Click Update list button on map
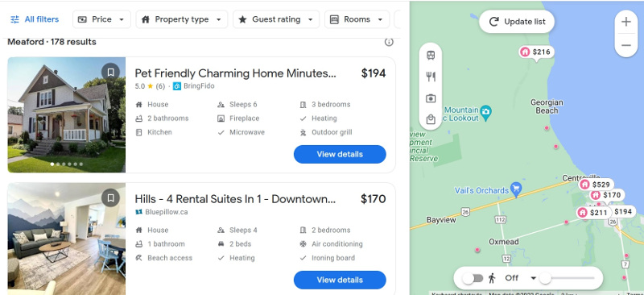Screen dimensions: 644x295 517,22
